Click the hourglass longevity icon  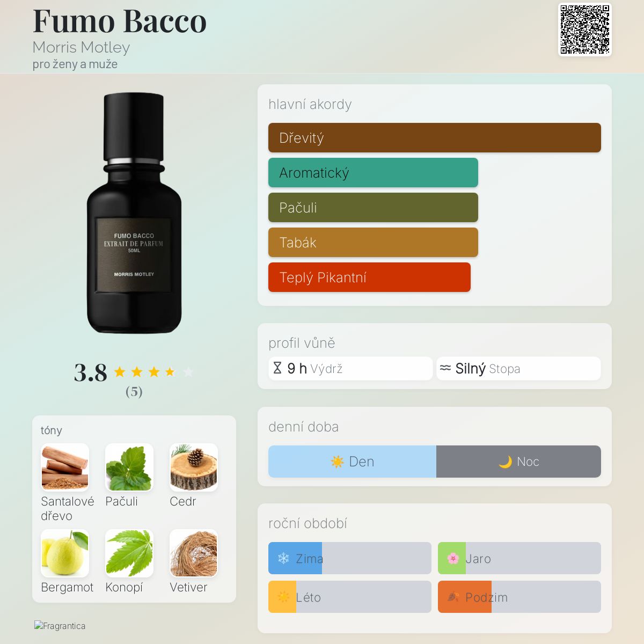[277, 368]
